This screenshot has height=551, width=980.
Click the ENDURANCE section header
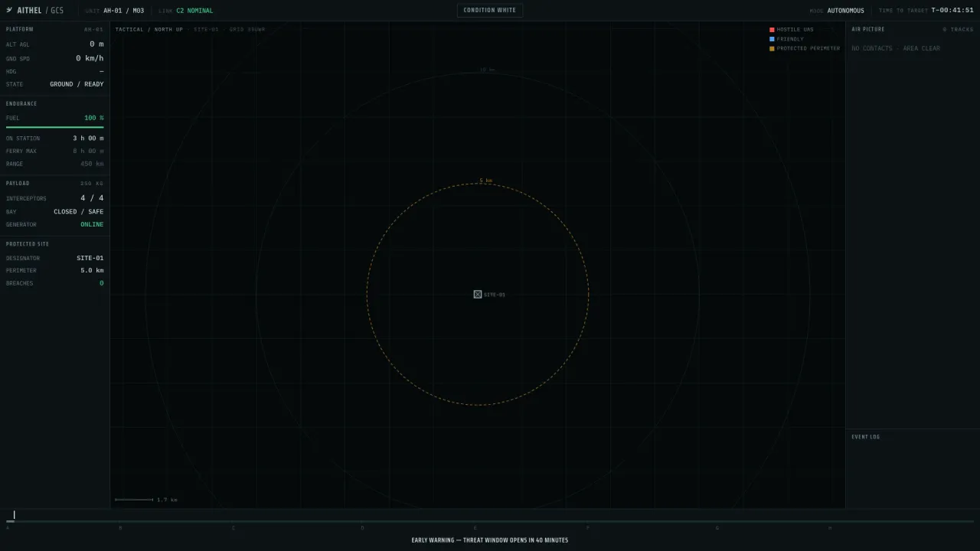(21, 103)
